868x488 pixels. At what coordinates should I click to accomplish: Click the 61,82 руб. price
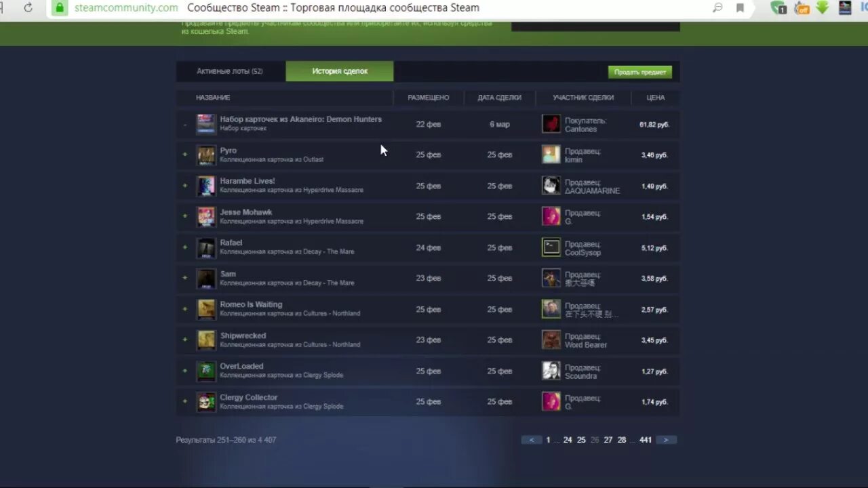coord(654,125)
